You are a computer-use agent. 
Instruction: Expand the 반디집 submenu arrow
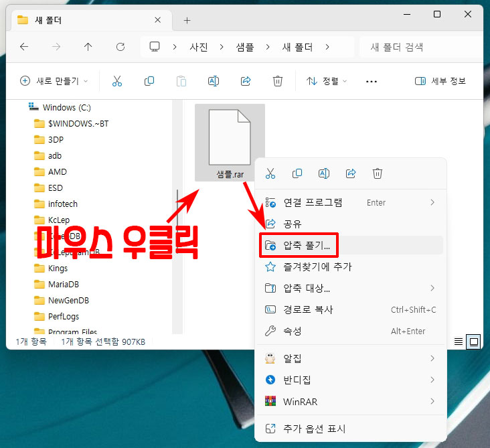click(432, 380)
